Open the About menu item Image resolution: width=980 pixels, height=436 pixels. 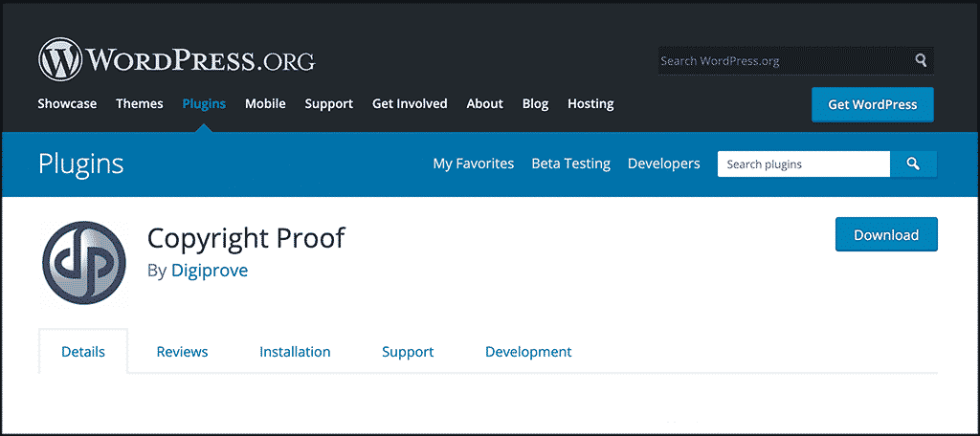484,103
